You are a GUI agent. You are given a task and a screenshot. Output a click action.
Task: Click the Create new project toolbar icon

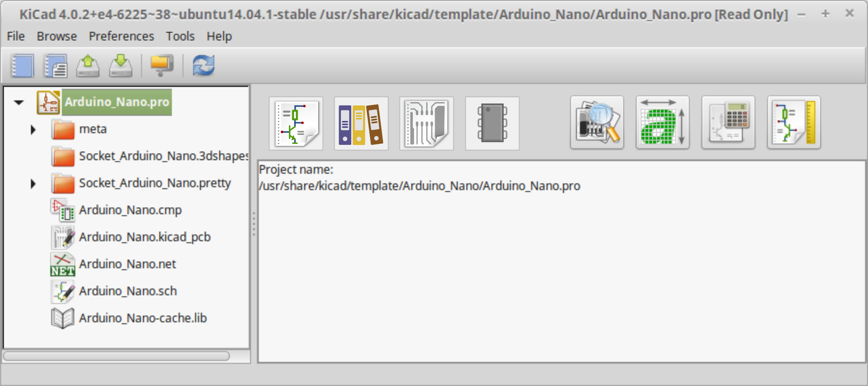tap(22, 66)
